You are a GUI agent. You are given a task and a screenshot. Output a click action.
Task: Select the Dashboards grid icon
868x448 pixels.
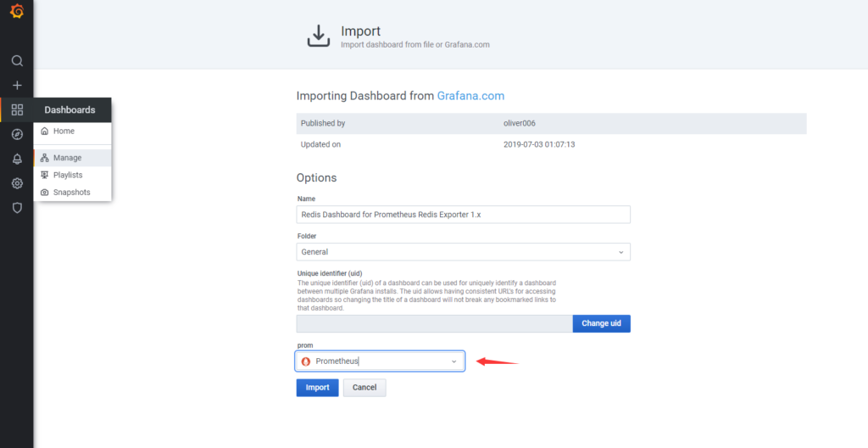17,110
